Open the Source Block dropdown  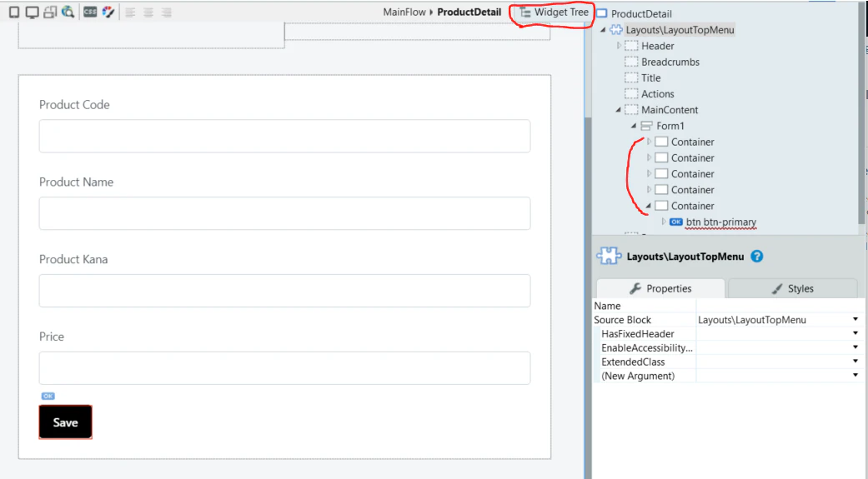(x=855, y=320)
